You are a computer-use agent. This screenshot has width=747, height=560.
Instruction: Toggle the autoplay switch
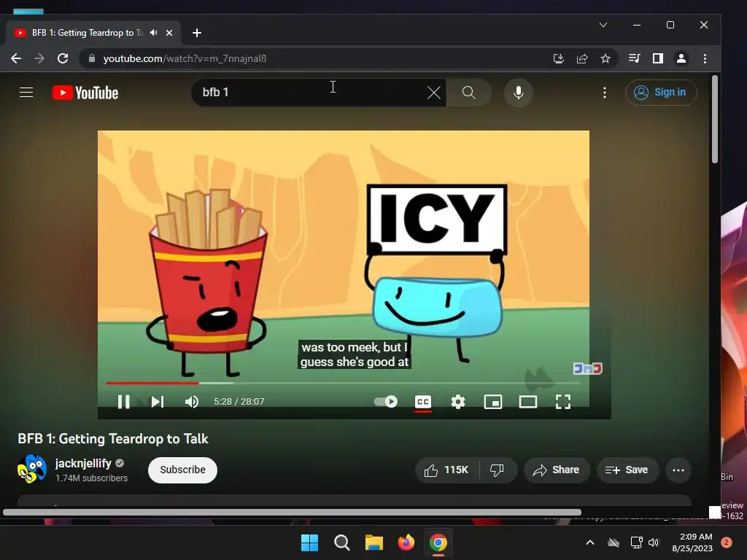[386, 402]
